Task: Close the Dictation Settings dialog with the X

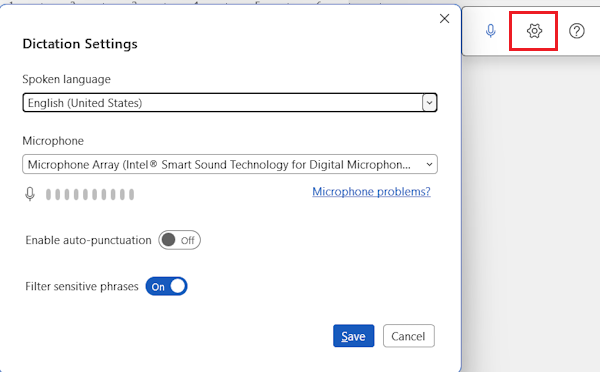Action: pyautogui.click(x=444, y=18)
